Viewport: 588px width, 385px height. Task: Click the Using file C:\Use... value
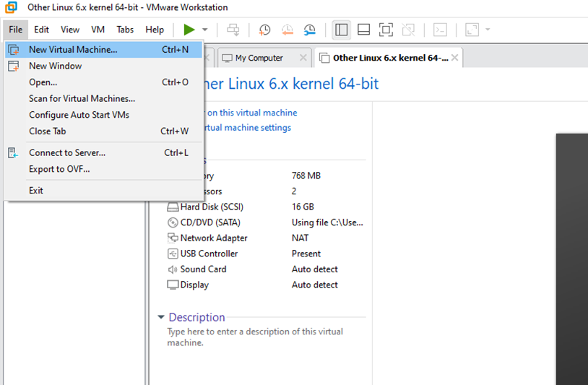[x=327, y=222]
